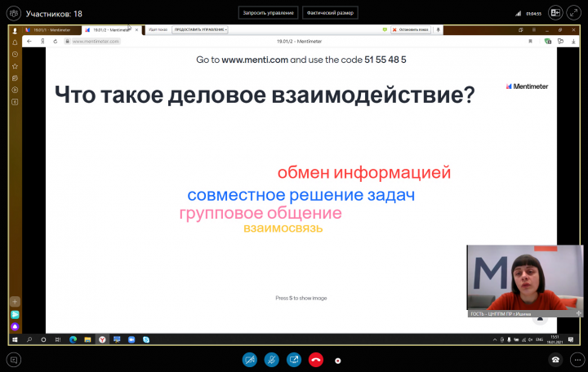Image resolution: width=588 pixels, height=372 pixels.
Task: Open the bookmarks star in browser sidebar
Action: click(x=15, y=65)
